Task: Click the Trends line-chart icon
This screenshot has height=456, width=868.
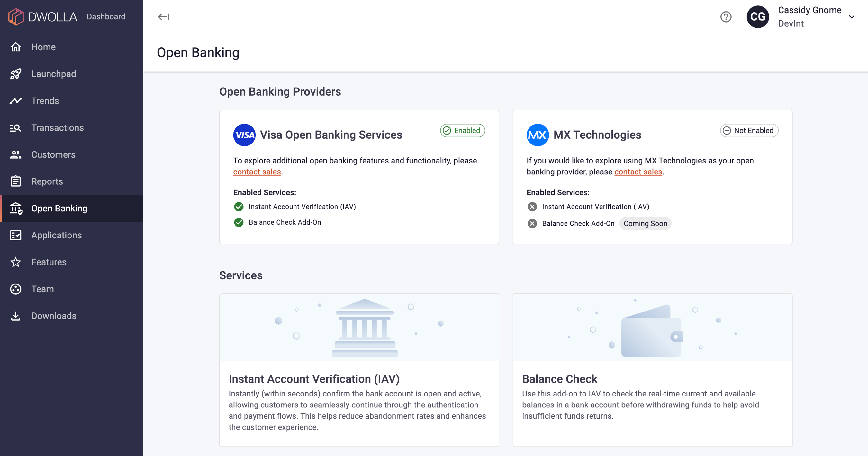Action: 15,100
